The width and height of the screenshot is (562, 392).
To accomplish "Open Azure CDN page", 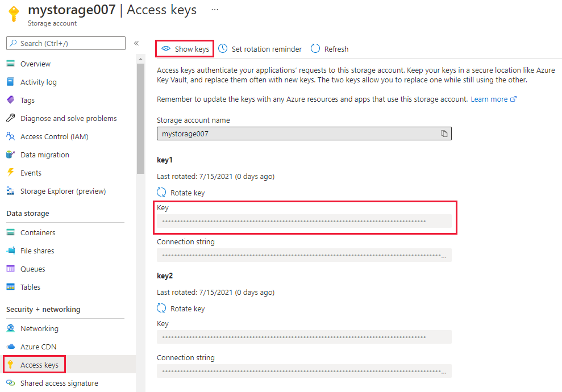I will point(38,347).
